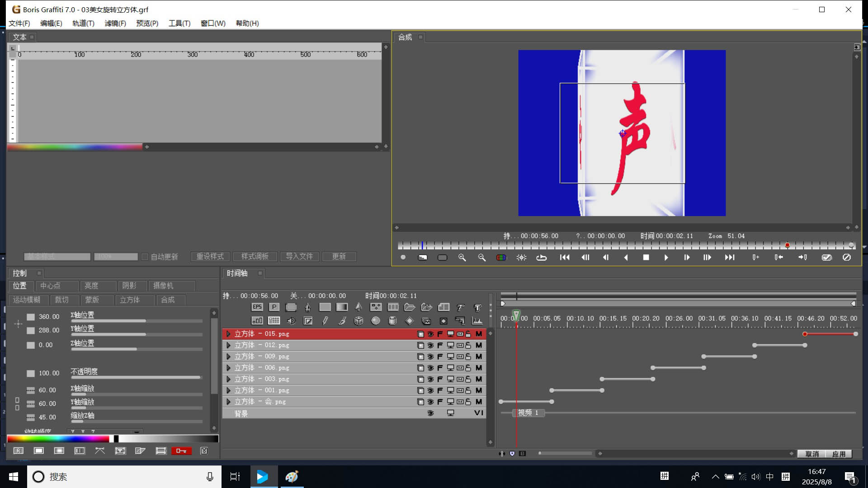Toggle the monitor icon on 立方体 - 001.png track
This screenshot has height=488, width=868.
coord(450,390)
